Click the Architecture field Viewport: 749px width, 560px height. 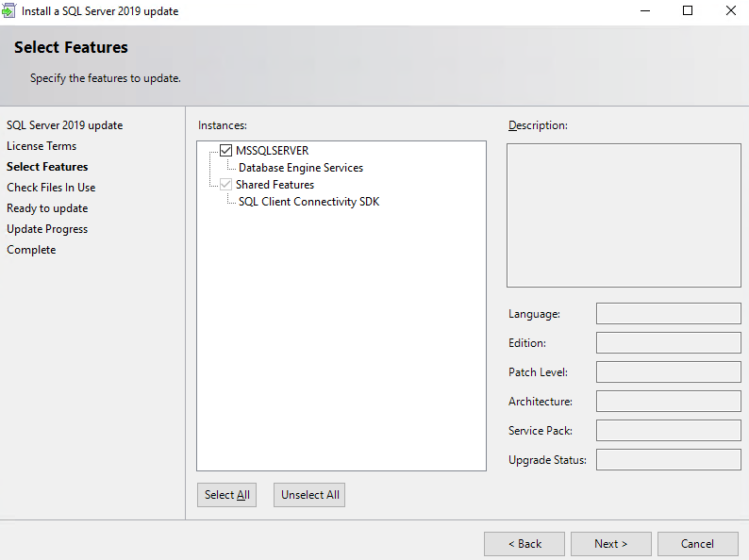[669, 401]
